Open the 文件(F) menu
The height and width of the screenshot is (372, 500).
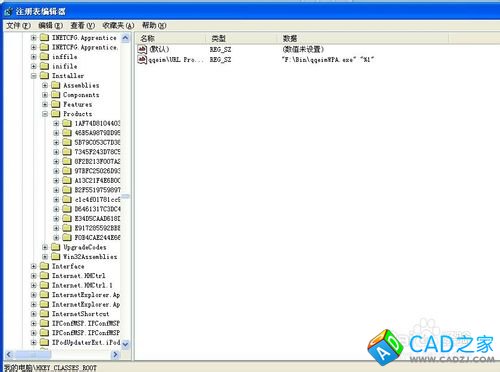click(x=18, y=25)
